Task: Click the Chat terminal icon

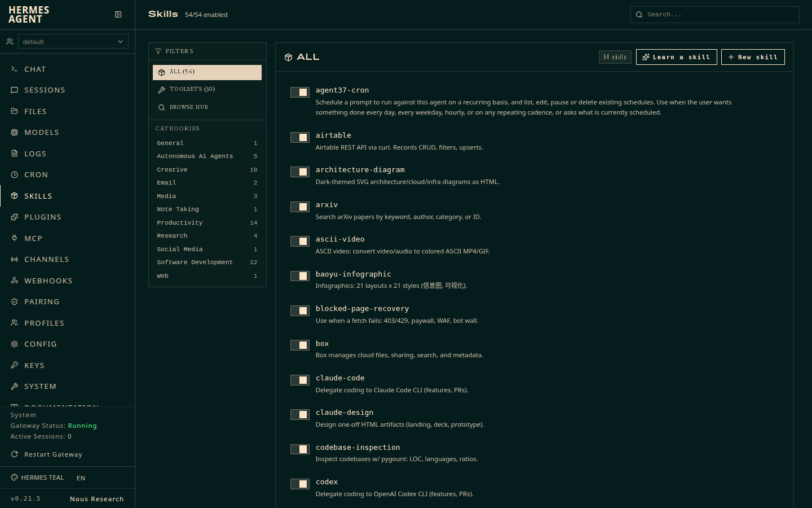Action: 15,69
